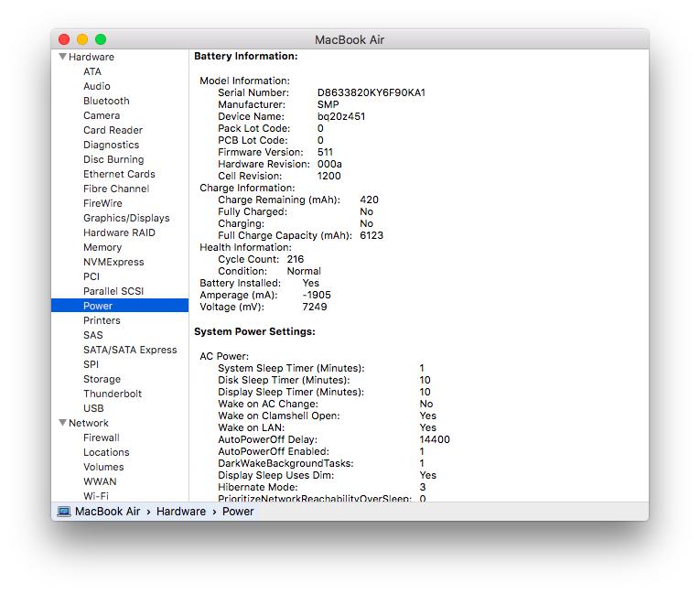Open the SAS entry

(92, 335)
